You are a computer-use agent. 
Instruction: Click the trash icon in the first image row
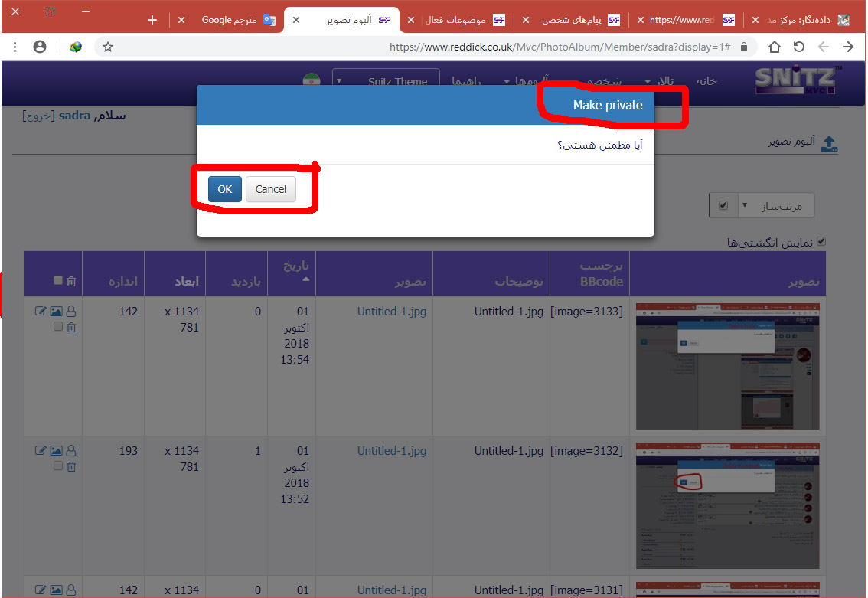tap(71, 327)
